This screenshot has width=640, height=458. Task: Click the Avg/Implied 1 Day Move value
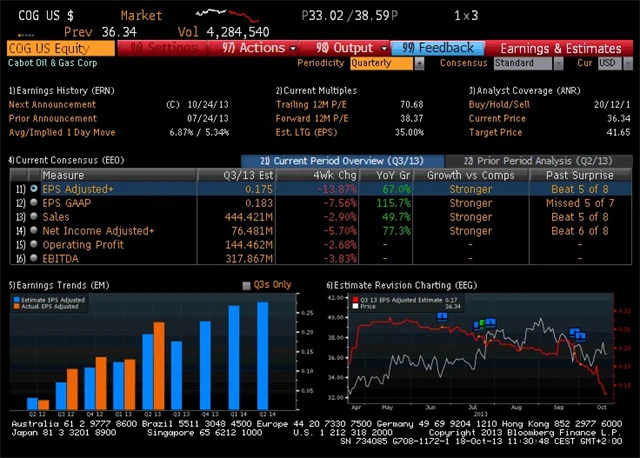(199, 132)
